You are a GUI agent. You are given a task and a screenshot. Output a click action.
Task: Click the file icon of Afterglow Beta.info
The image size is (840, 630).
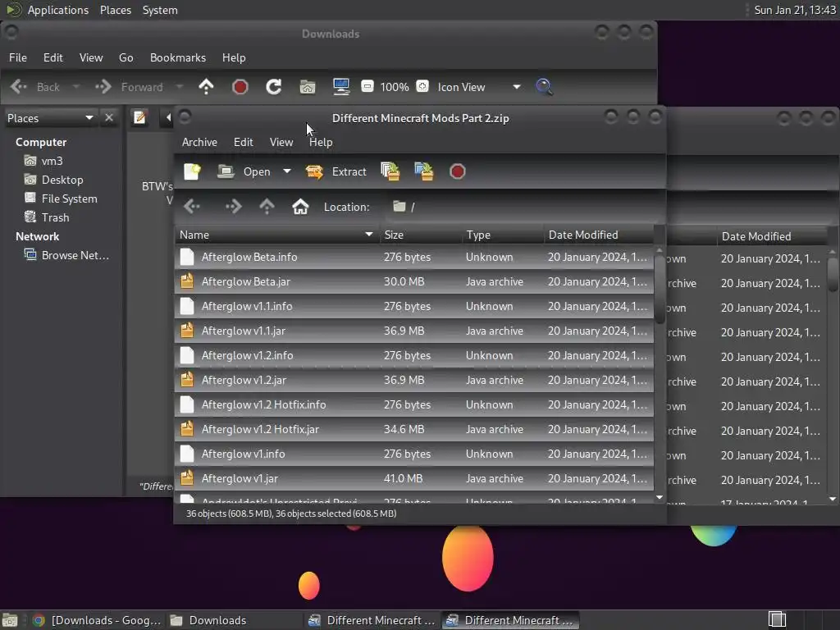[x=187, y=257]
